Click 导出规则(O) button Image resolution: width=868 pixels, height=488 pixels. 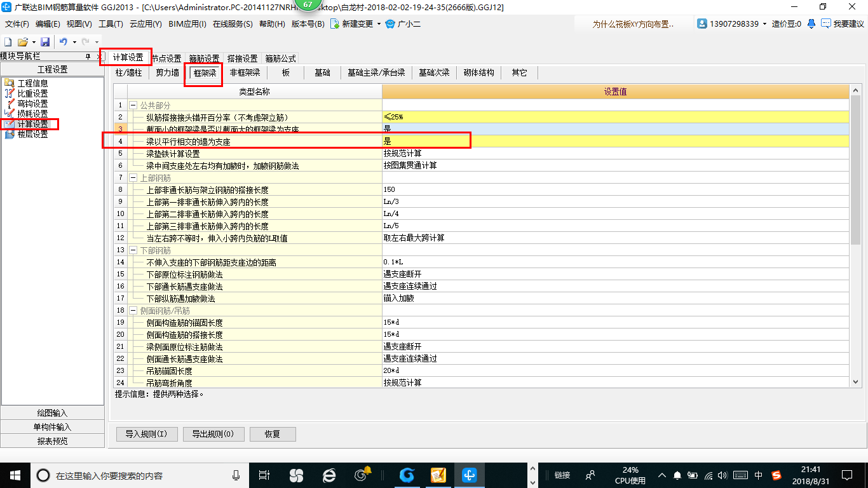click(x=212, y=434)
